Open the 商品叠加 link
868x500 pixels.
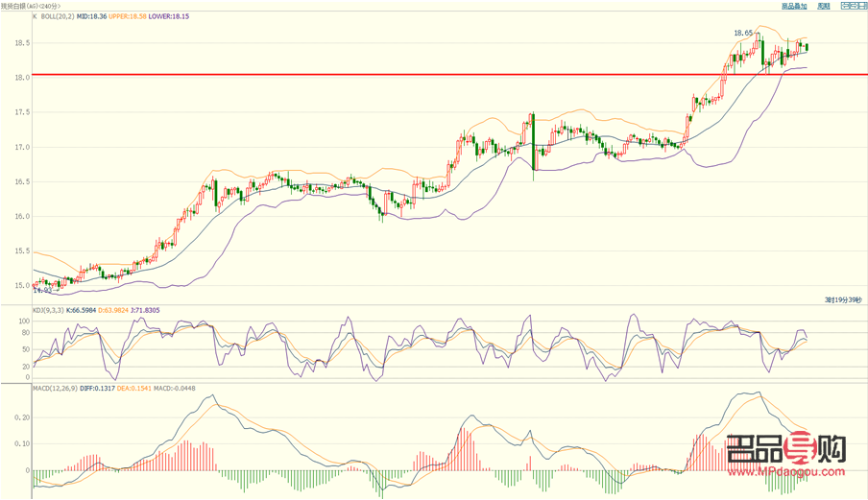[x=794, y=6]
